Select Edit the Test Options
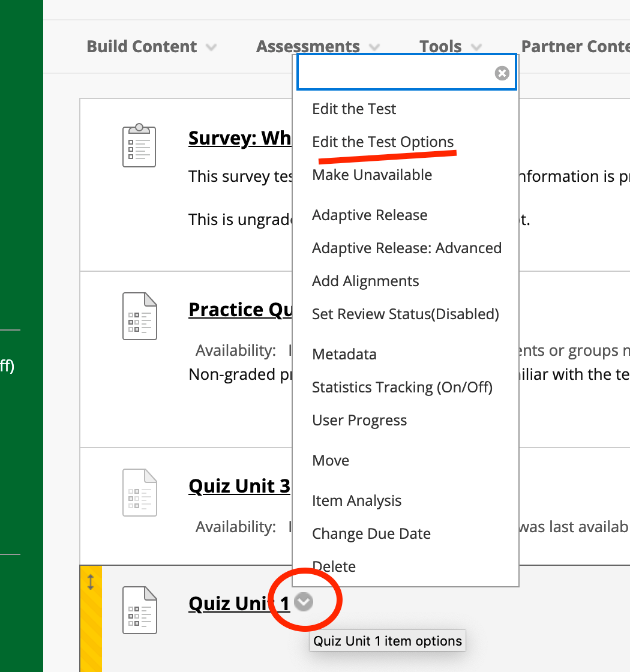This screenshot has height=672, width=630. pyautogui.click(x=383, y=142)
